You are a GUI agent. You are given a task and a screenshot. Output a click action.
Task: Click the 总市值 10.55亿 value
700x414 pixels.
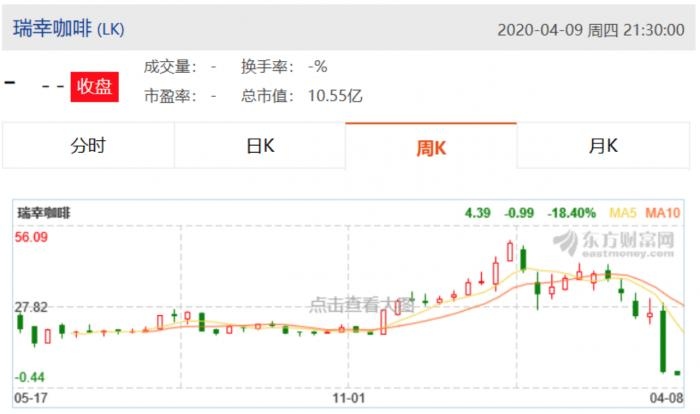[335, 96]
